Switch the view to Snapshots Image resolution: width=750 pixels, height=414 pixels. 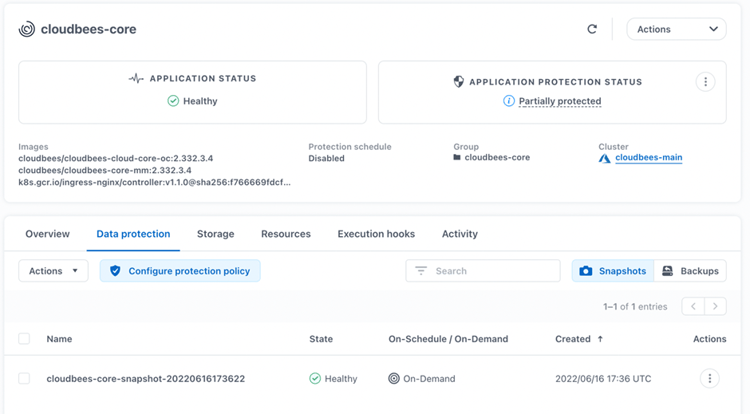click(612, 271)
